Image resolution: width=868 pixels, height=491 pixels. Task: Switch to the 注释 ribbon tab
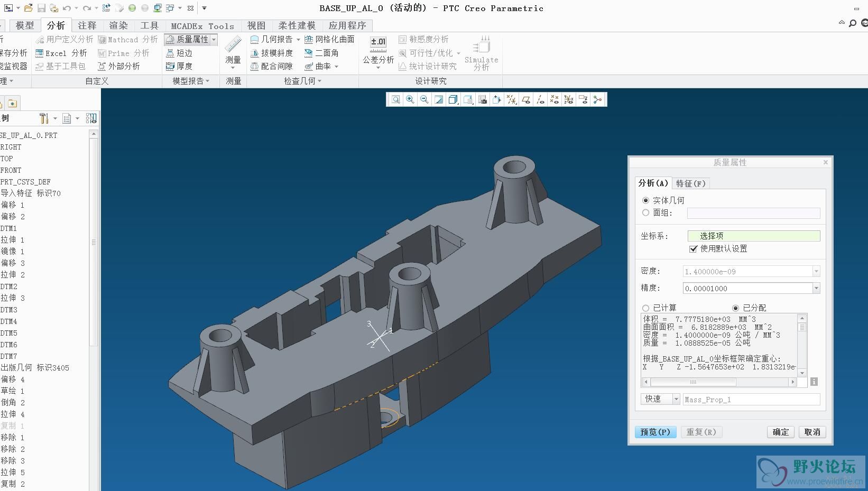(87, 25)
